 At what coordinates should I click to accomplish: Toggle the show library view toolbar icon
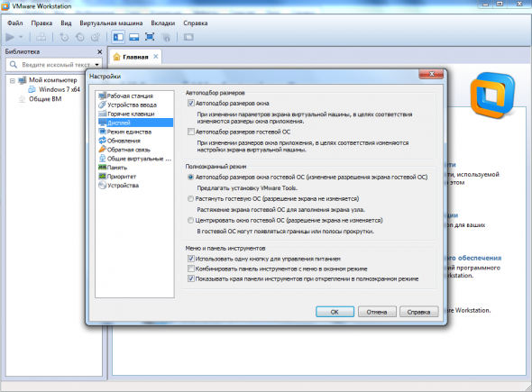118,37
